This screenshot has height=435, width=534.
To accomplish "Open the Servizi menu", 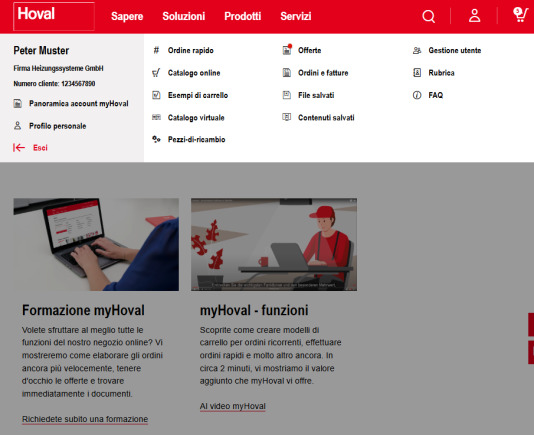I will (x=296, y=16).
